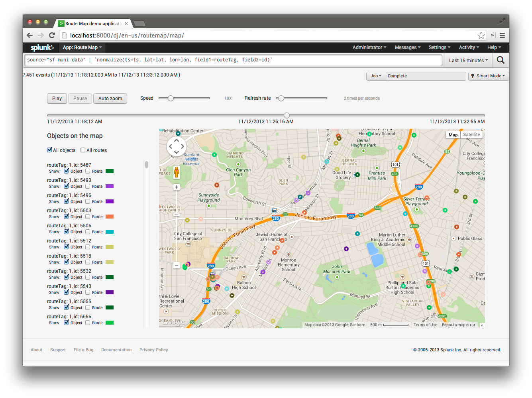Zoom out on the map
Screen dimensions: 532x398
(x=177, y=265)
